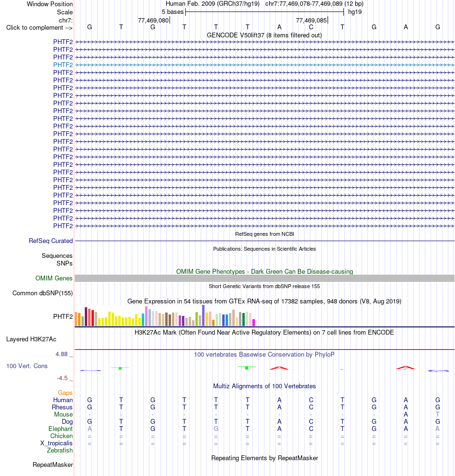Click the faded G in the Elephant alignment row

point(216,429)
